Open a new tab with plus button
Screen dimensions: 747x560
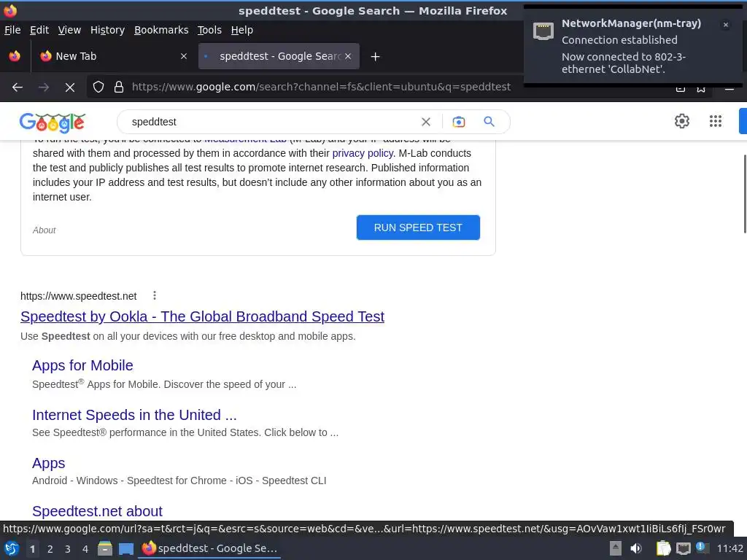pyautogui.click(x=375, y=57)
